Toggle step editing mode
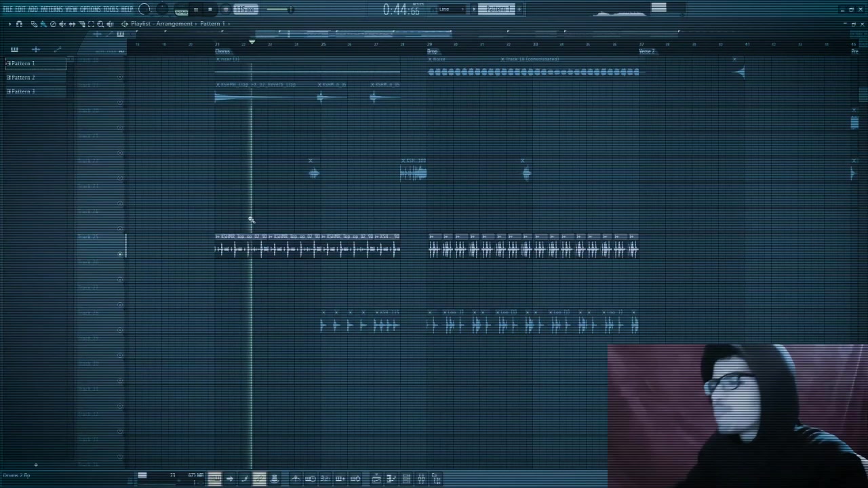 click(x=245, y=479)
